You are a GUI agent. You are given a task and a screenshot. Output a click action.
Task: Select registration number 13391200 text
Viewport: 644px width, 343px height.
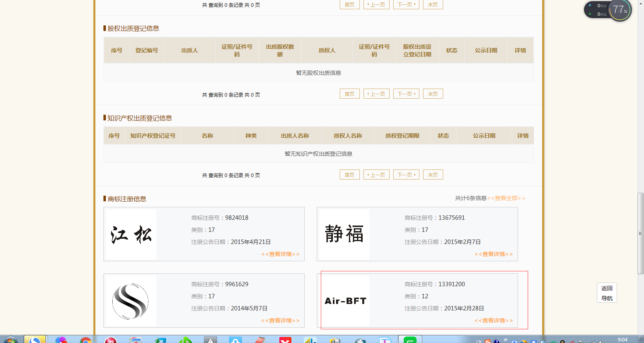452,284
